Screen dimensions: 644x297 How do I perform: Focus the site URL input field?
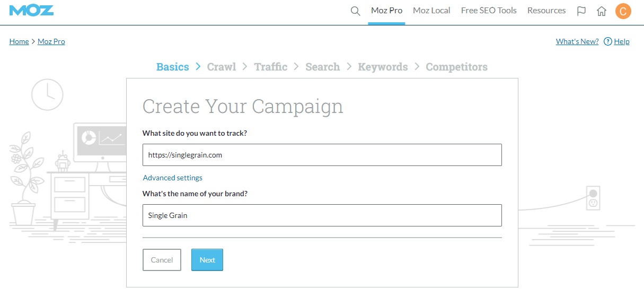point(322,155)
